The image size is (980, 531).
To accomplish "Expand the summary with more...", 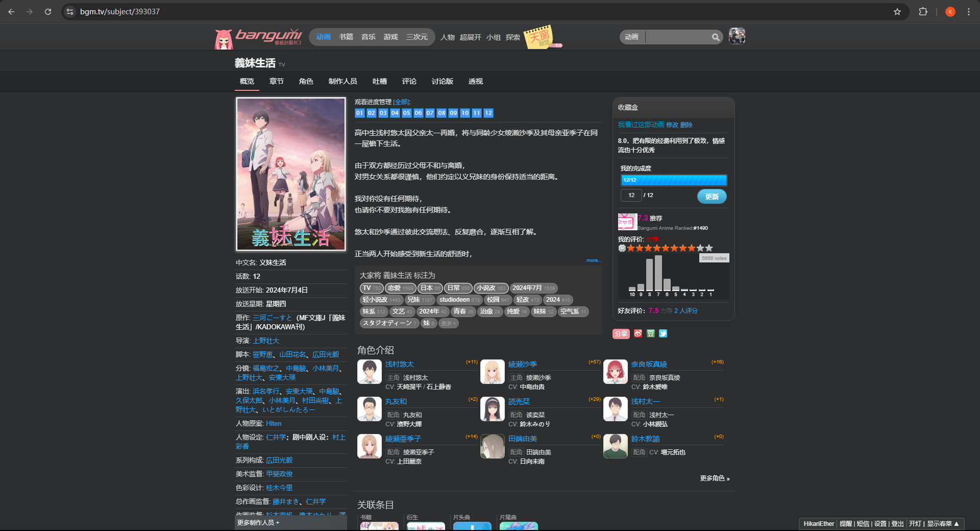I will point(594,260).
